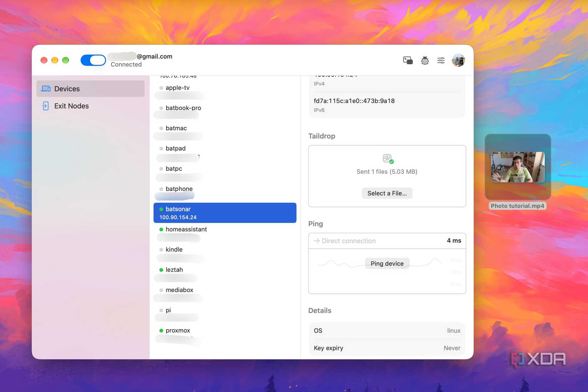This screenshot has height=392, width=588.
Task: Toggle the Tailscale connection switch off
Action: (93, 60)
